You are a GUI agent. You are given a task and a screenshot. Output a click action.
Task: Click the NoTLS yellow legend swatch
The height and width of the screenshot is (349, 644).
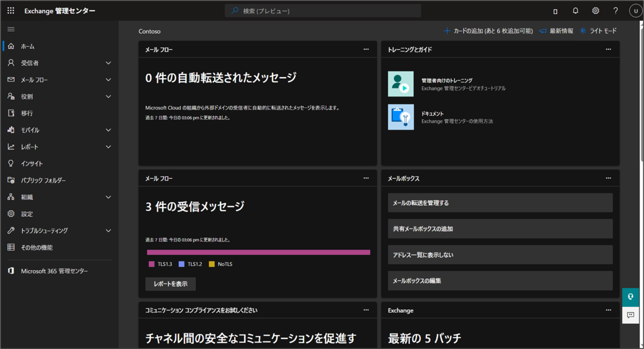(211, 264)
